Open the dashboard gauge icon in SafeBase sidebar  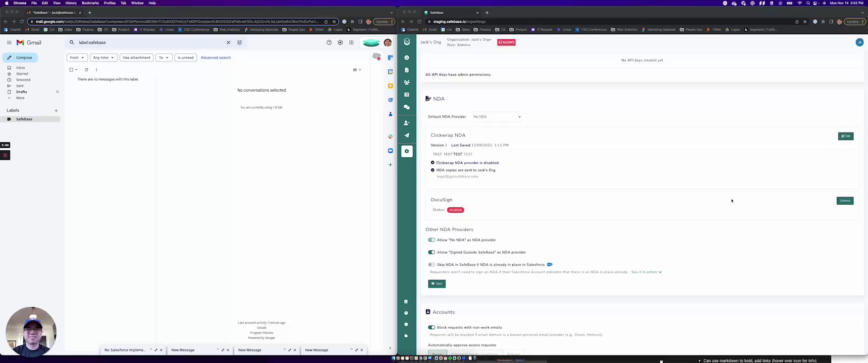[x=407, y=57]
